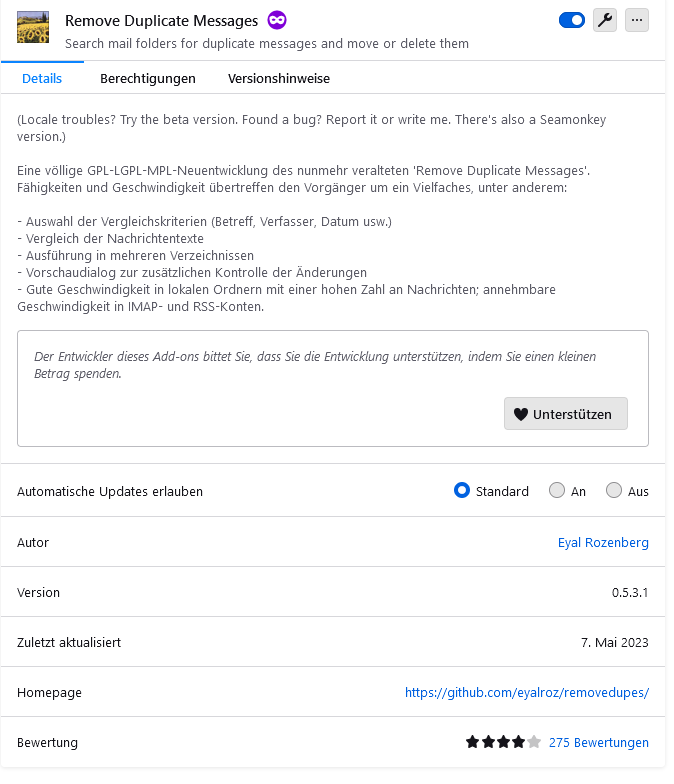The height and width of the screenshot is (784, 674).
Task: Click the purple recommended badge icon
Action: point(277,20)
